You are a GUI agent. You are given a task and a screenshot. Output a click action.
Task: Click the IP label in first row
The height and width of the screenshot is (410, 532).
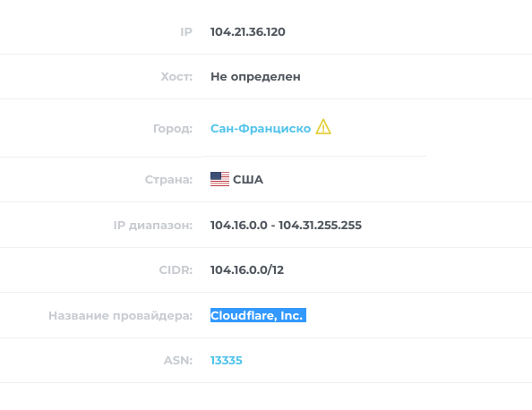coord(186,32)
